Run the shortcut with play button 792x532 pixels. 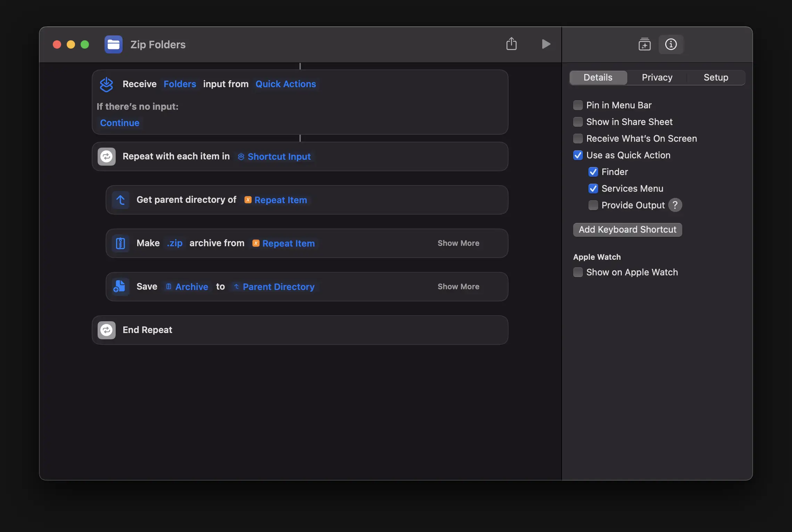click(546, 44)
